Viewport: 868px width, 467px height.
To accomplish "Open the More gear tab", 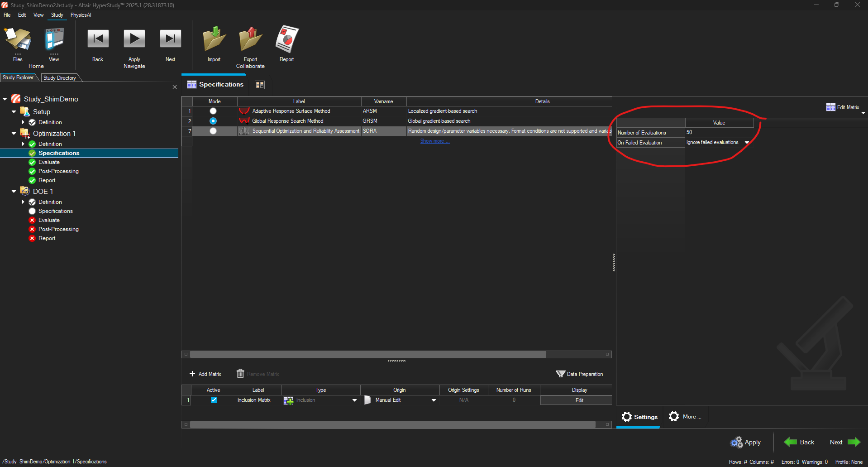I will [685, 417].
